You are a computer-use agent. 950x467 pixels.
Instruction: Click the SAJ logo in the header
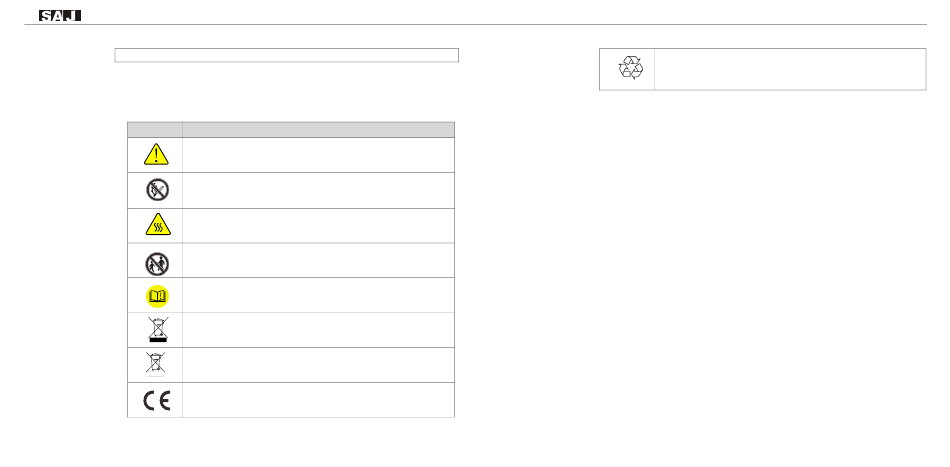click(60, 16)
